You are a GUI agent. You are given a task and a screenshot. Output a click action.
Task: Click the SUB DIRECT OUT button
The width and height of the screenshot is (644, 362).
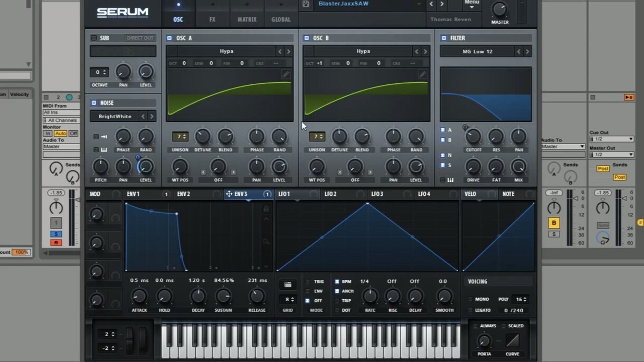pos(140,38)
